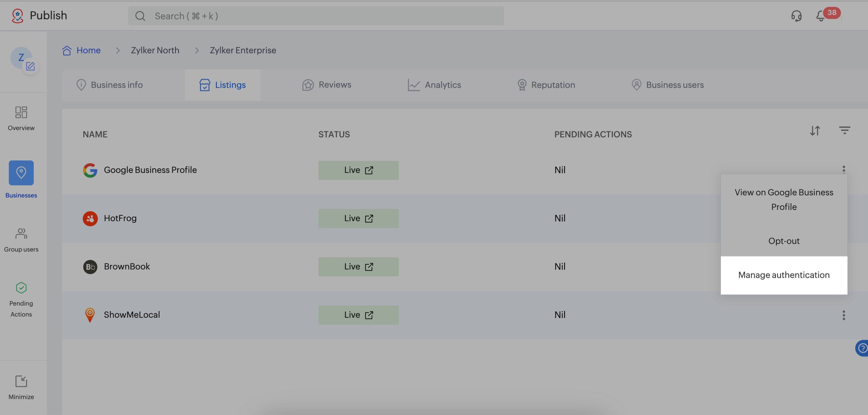This screenshot has height=415, width=868.
Task: Click the ShowMeLocal listing name
Action: (x=132, y=315)
